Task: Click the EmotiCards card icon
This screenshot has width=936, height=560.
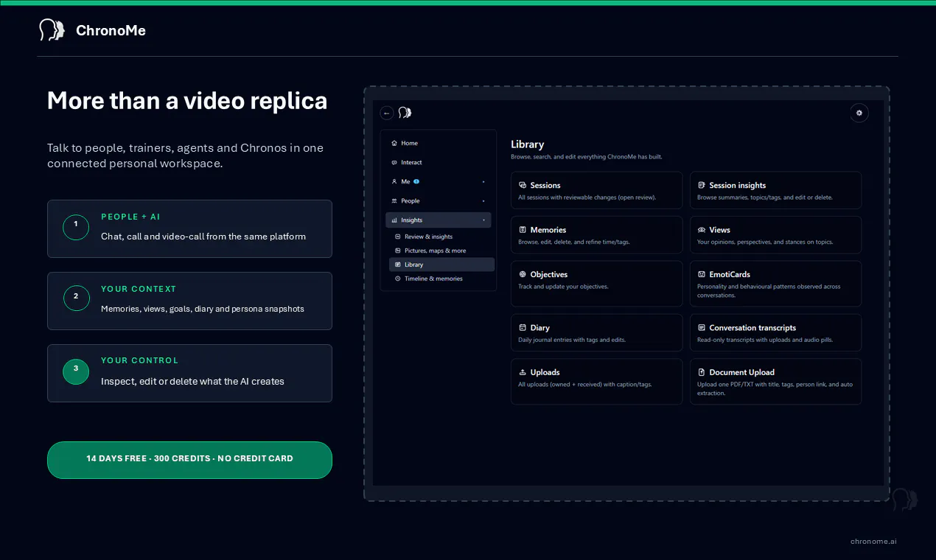Action: pyautogui.click(x=702, y=274)
